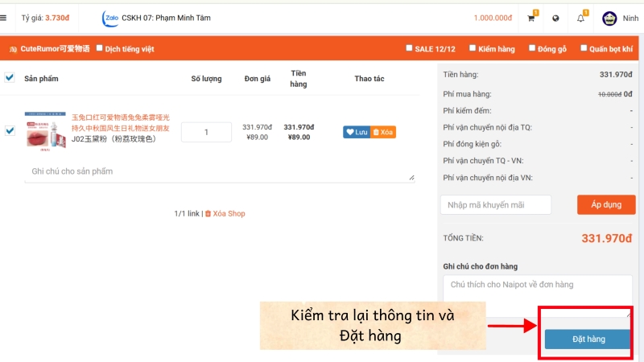
Task: Enable SALE 12/12 checkbox
Action: 409,48
